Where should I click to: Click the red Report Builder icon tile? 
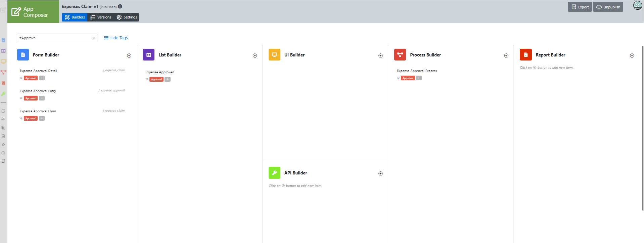(x=526, y=55)
